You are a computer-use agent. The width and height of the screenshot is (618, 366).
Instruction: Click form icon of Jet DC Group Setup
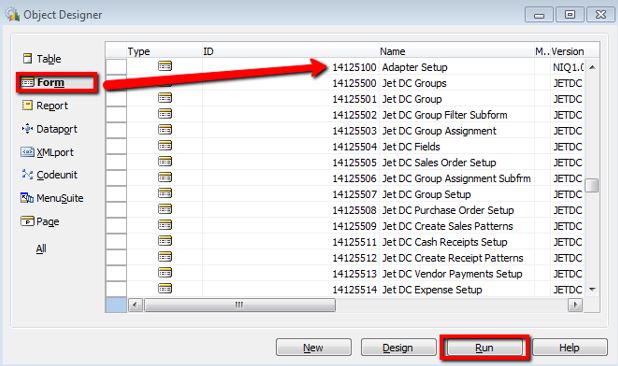[x=165, y=193]
